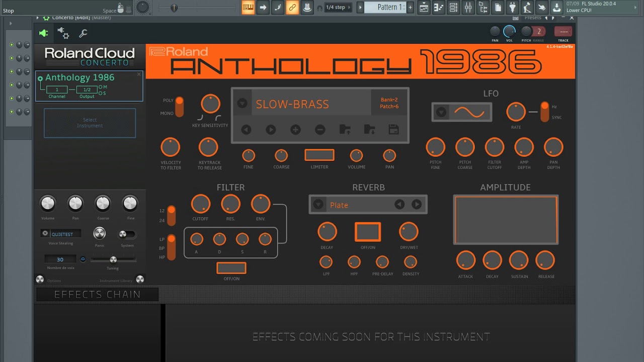The image size is (644, 362).
Task: Click the Select Instrument slot
Action: coord(90,123)
